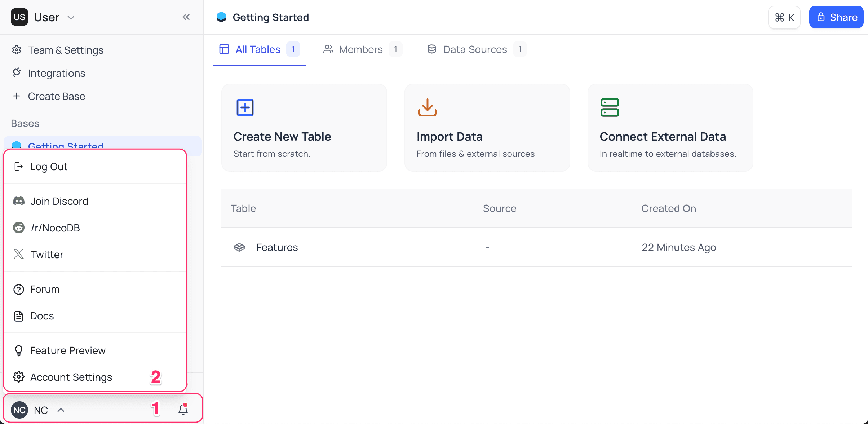868x424 pixels.
Task: Select Log Out from the menu
Action: [49, 167]
